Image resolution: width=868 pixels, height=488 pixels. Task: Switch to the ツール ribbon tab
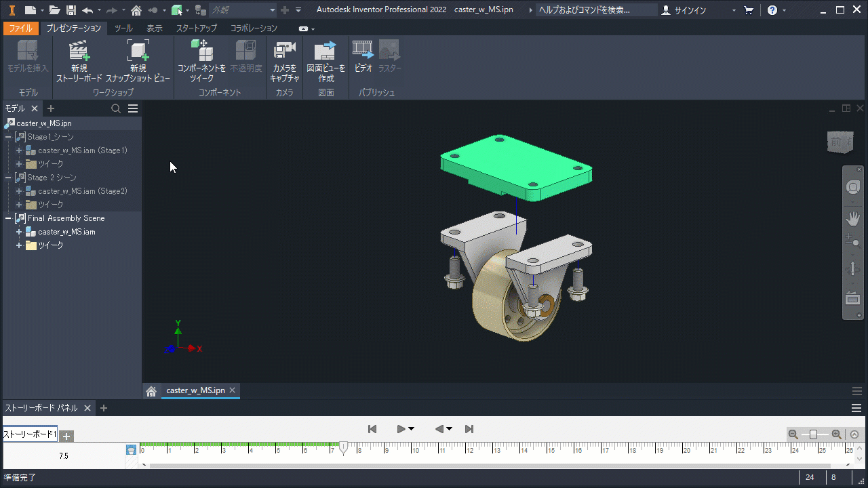click(x=123, y=28)
